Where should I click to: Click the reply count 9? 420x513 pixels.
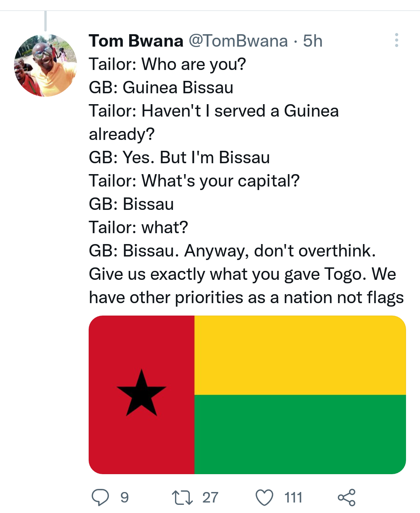124,497
